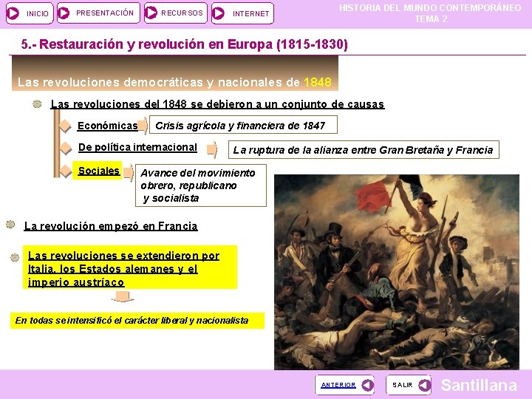Click the play icon beside INTERNET
This screenshot has height=399, width=532.
tap(218, 13)
